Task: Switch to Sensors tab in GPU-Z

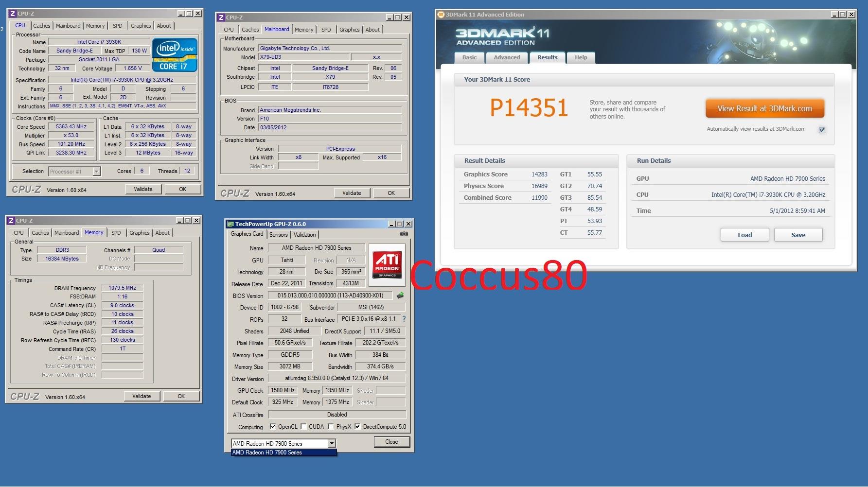Action: [x=279, y=235]
